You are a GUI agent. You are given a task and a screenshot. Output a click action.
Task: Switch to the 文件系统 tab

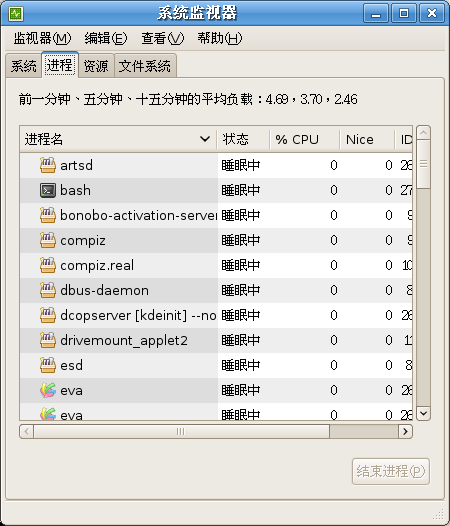(x=145, y=66)
